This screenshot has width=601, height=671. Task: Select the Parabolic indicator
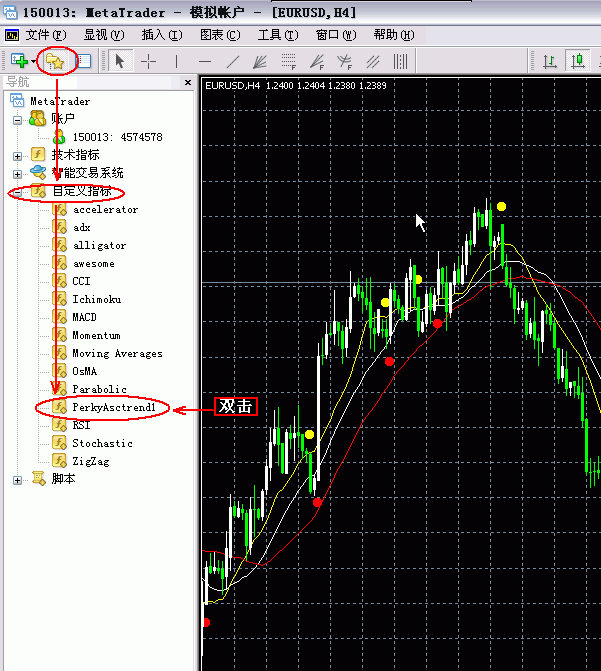pyautogui.click(x=99, y=389)
